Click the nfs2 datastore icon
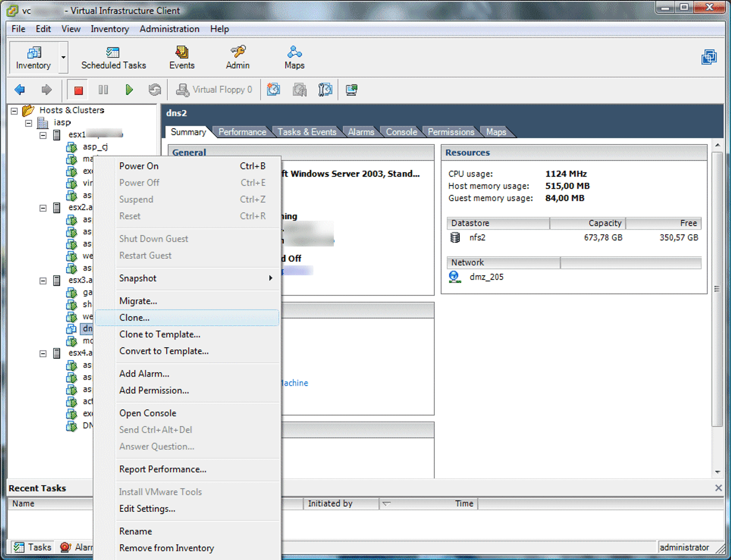Image resolution: width=731 pixels, height=560 pixels. pyautogui.click(x=455, y=237)
